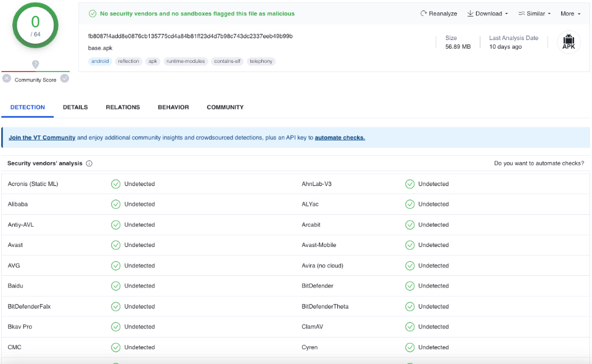Vote positive with the Community Score check icon
592x364 pixels.
(65, 78)
